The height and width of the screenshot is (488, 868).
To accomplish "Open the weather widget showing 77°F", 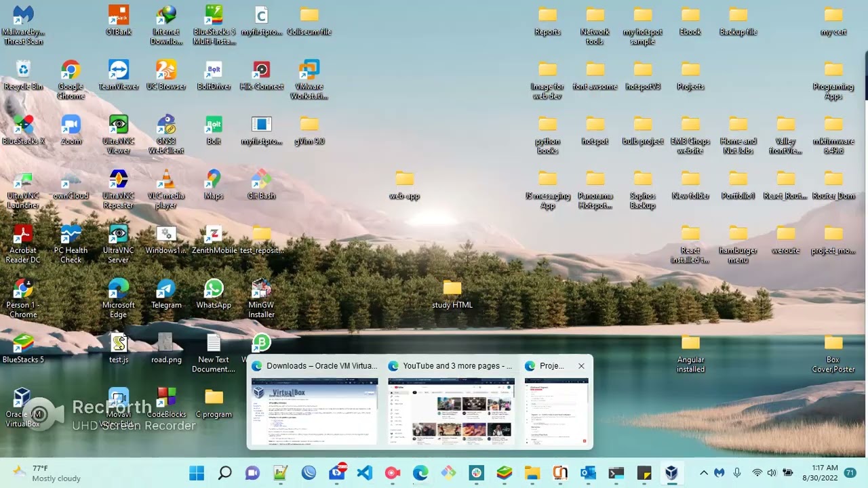I will tap(47, 473).
